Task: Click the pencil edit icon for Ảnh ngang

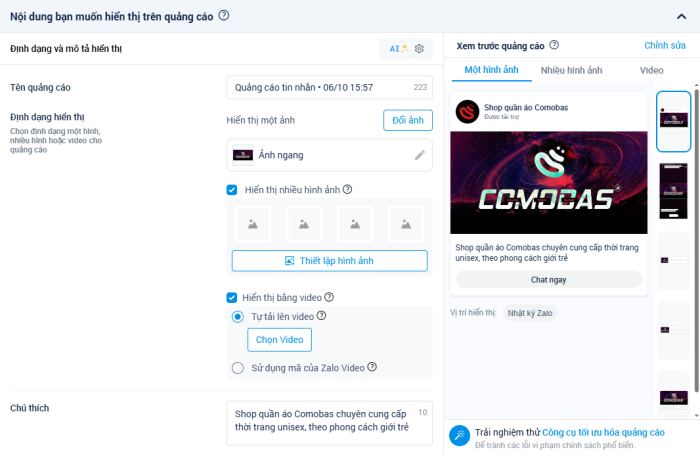Action: (420, 155)
